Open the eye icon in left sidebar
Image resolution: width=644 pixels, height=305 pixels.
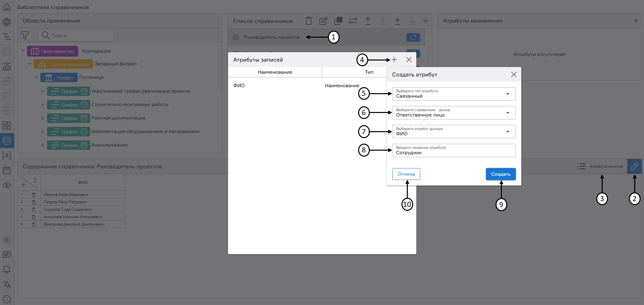tap(7, 185)
